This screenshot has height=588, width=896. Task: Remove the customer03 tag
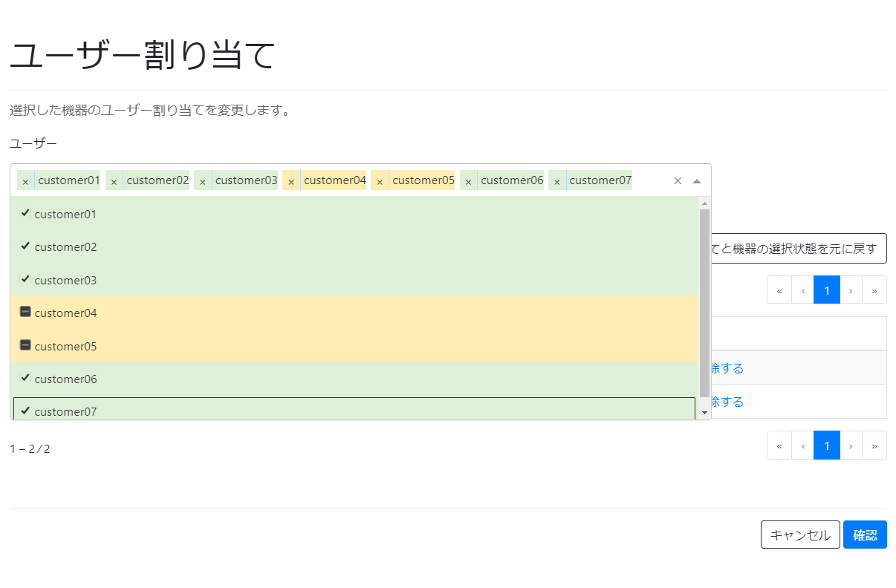202,180
